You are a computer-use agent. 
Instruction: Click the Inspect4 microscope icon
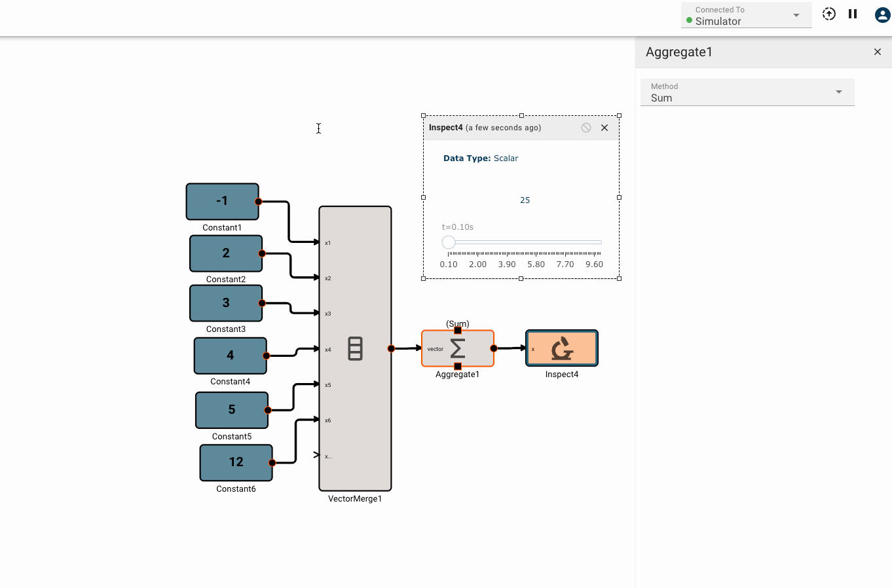click(x=562, y=349)
